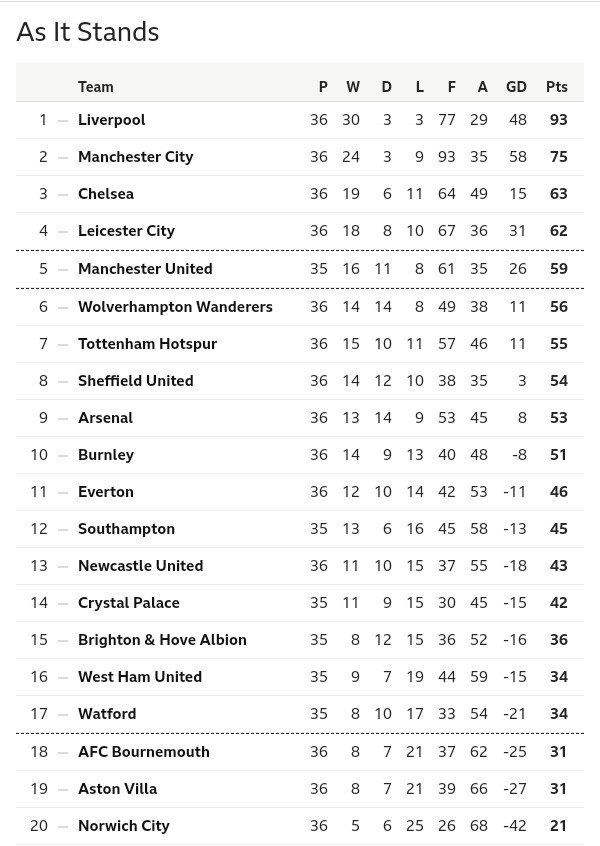600x846 pixels.
Task: Click the Team column header
Action: [x=96, y=87]
